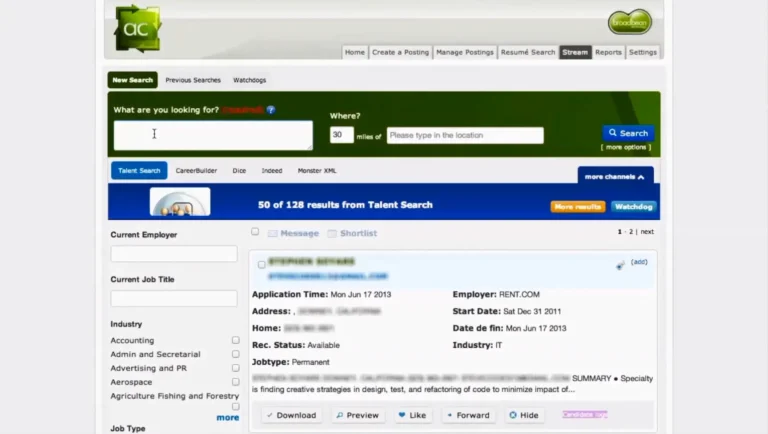Click the Message envelope icon
The image size is (768, 434).
272,234
